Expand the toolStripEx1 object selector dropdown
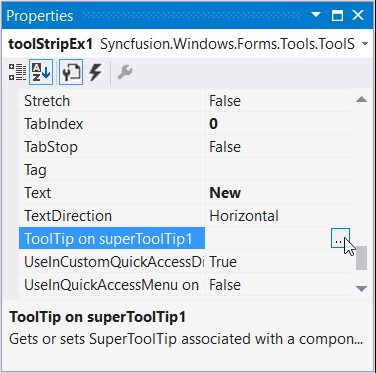Screen dimensions: 376x373 pyautogui.click(x=365, y=44)
